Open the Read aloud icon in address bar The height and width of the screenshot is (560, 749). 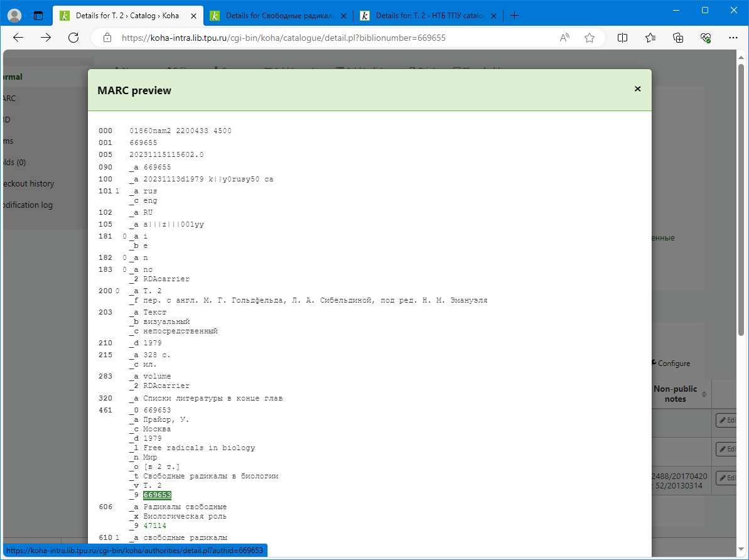pyautogui.click(x=565, y=38)
